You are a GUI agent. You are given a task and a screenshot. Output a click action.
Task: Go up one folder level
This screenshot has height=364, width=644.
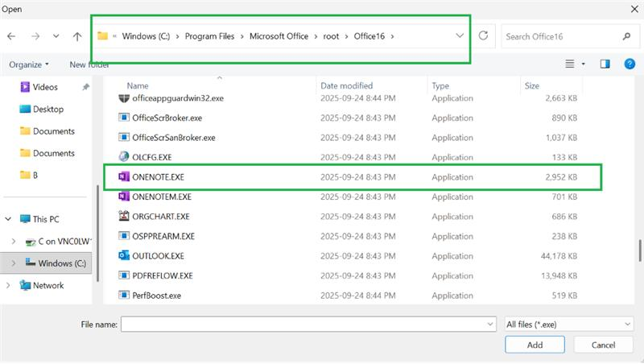77,36
